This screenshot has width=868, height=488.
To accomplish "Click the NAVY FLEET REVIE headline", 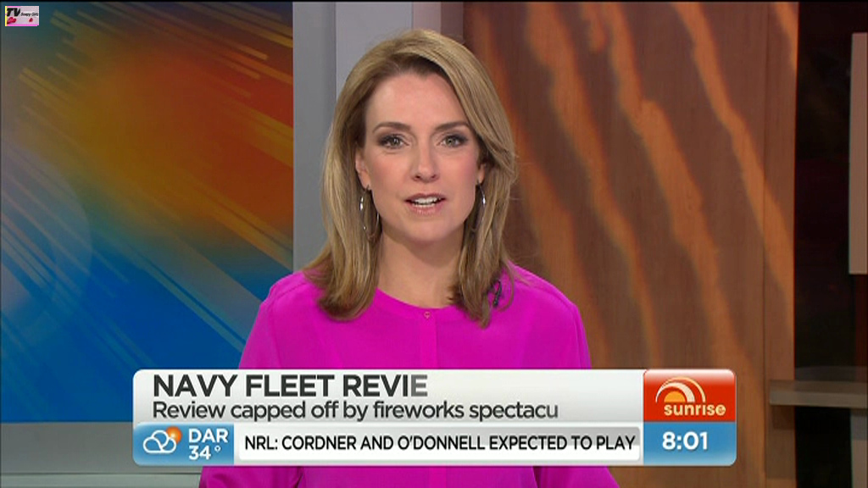I will [x=290, y=385].
